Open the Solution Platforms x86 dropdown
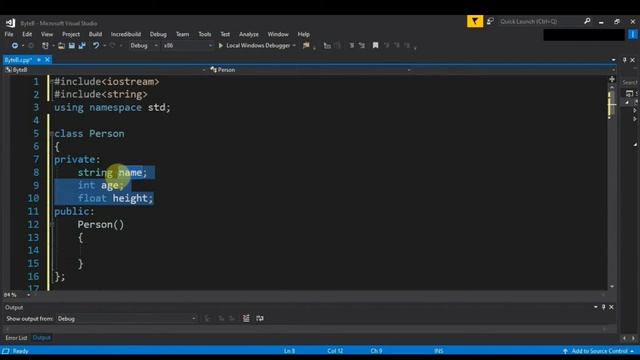 tap(187, 46)
